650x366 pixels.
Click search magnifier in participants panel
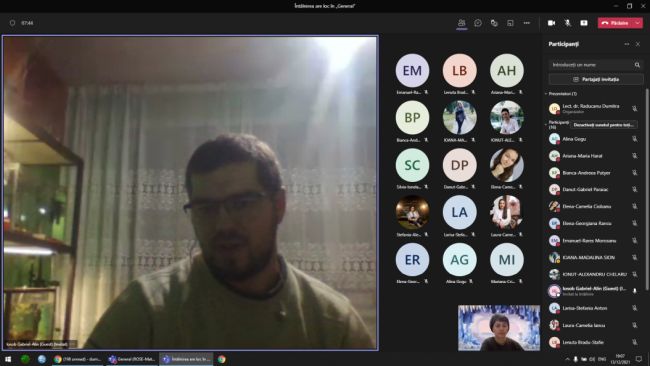(637, 65)
